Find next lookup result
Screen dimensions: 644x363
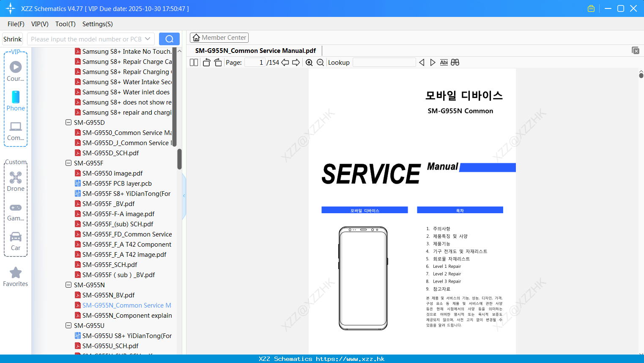tap(433, 62)
